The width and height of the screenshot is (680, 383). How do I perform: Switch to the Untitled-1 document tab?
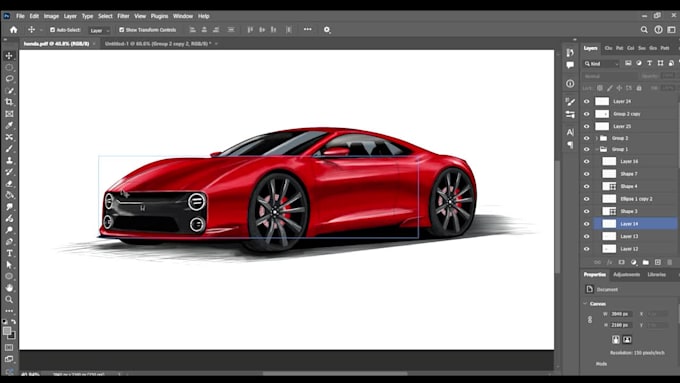pos(158,43)
